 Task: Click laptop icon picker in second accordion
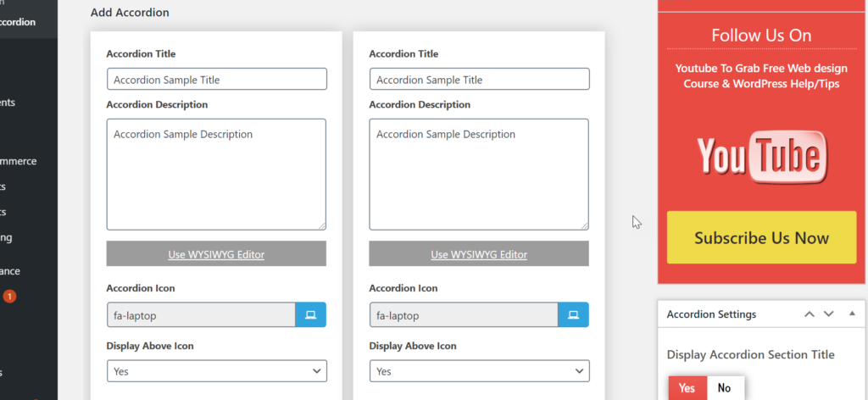click(x=573, y=315)
